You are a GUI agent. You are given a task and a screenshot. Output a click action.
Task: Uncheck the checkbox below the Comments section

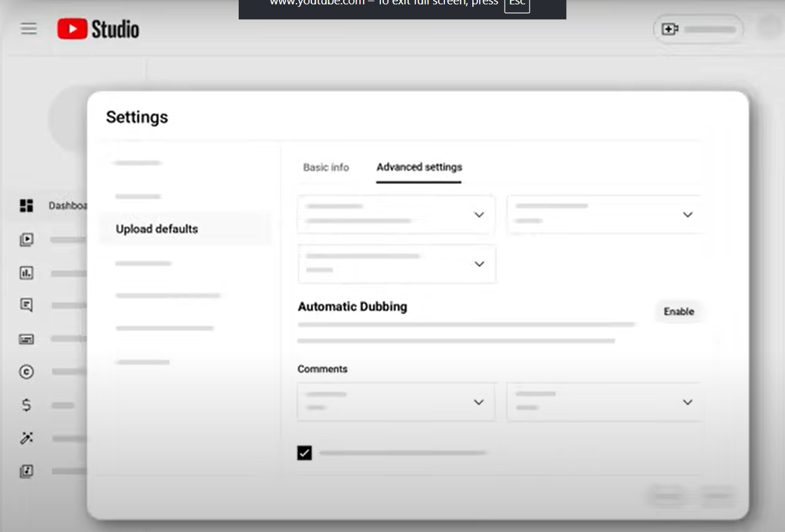click(304, 453)
